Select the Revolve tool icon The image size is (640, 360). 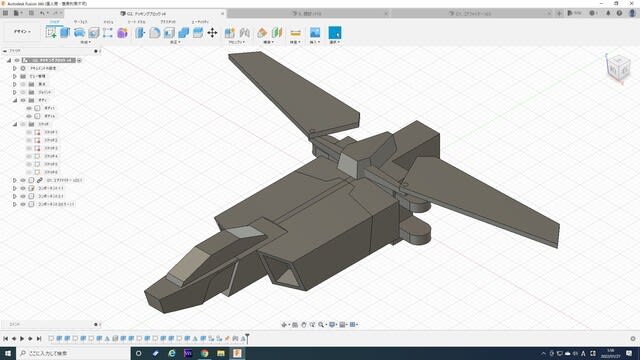(79, 33)
